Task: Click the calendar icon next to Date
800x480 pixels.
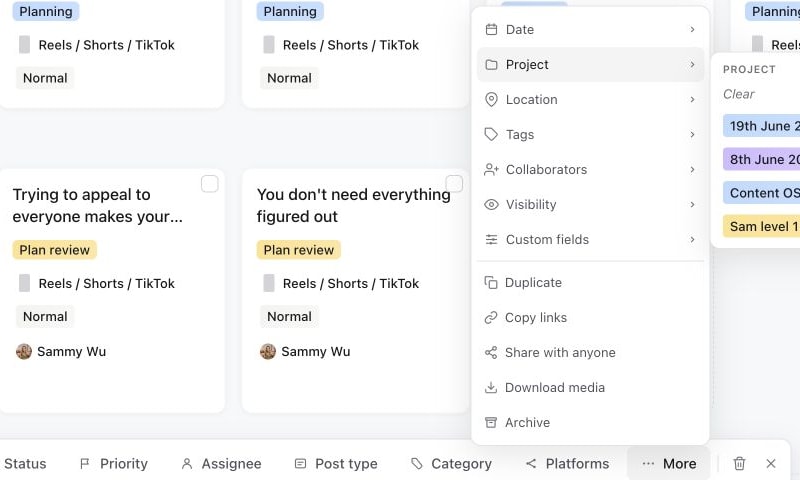Action: (491, 30)
